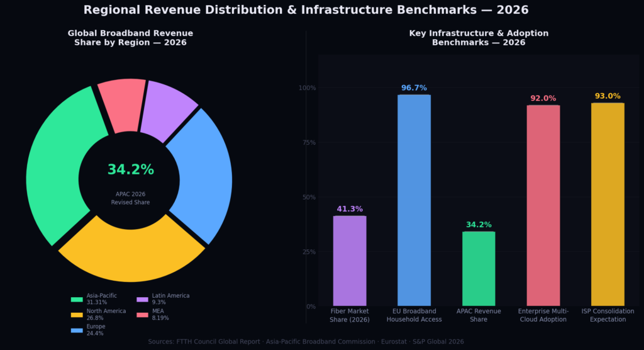Click the Key Infrastructure & Adoption Benchmarks title

point(479,38)
